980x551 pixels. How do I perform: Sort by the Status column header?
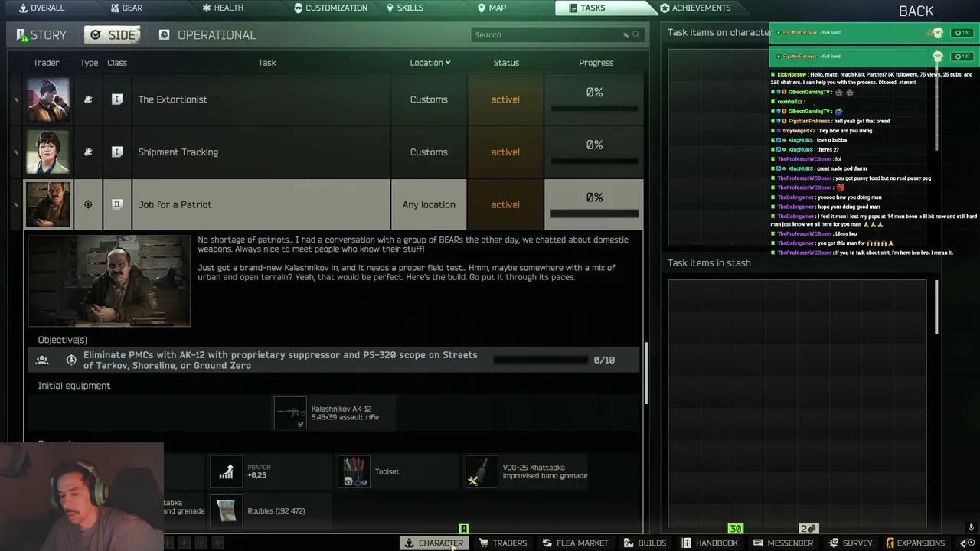(506, 63)
